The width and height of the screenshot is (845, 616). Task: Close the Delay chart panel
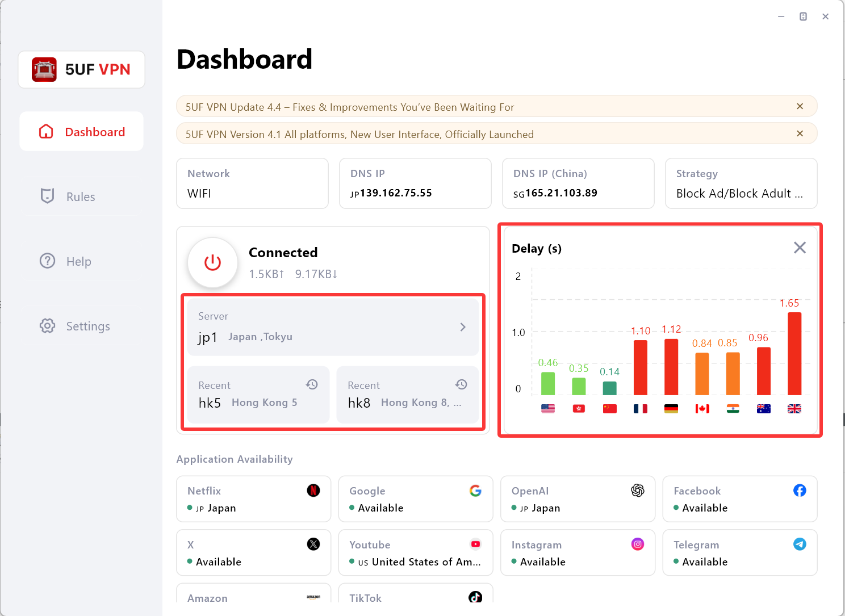[x=800, y=248]
